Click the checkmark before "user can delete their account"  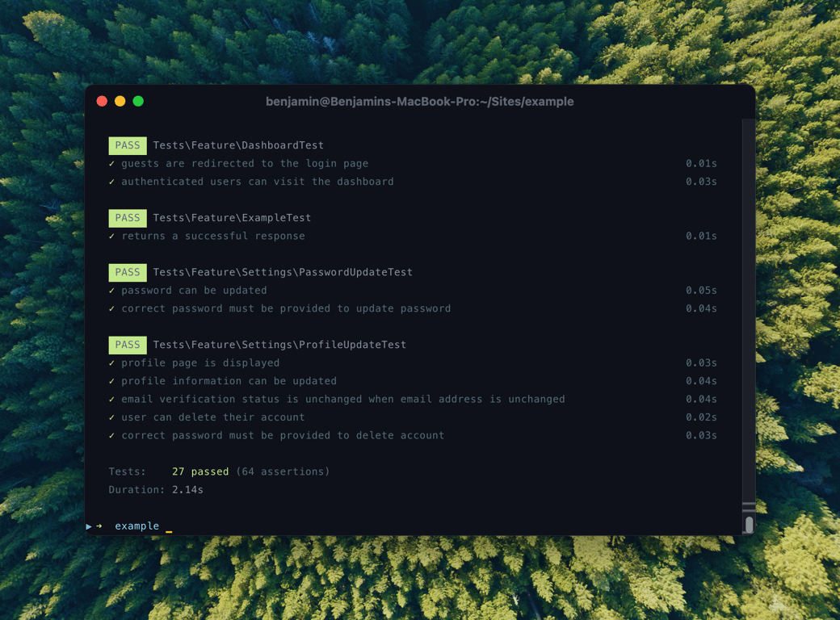click(x=111, y=417)
